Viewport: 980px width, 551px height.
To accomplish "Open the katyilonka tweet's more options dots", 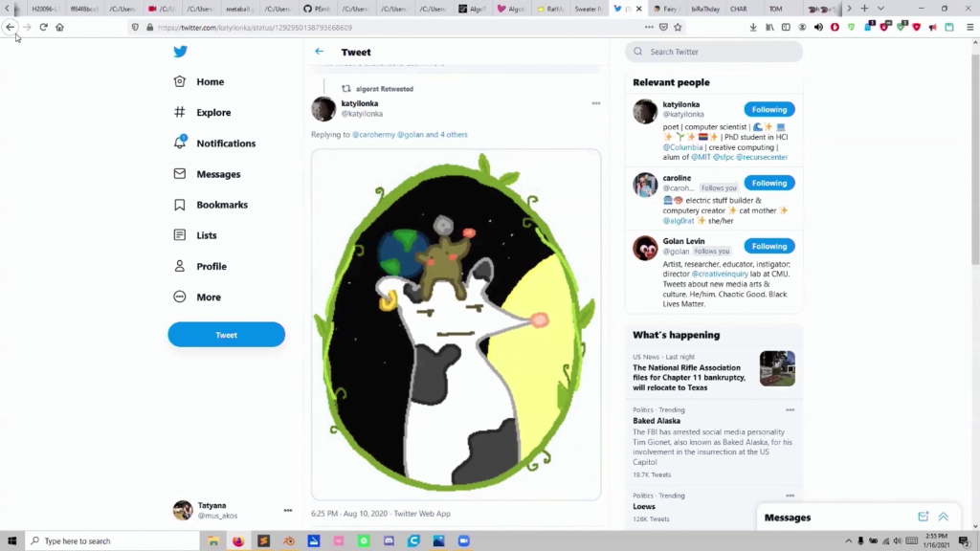I will coord(595,103).
